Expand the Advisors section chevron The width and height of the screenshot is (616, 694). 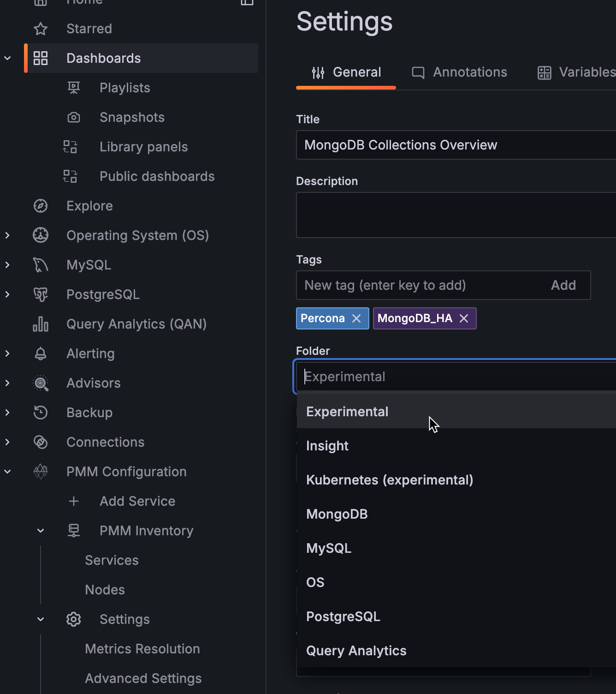[7, 383]
